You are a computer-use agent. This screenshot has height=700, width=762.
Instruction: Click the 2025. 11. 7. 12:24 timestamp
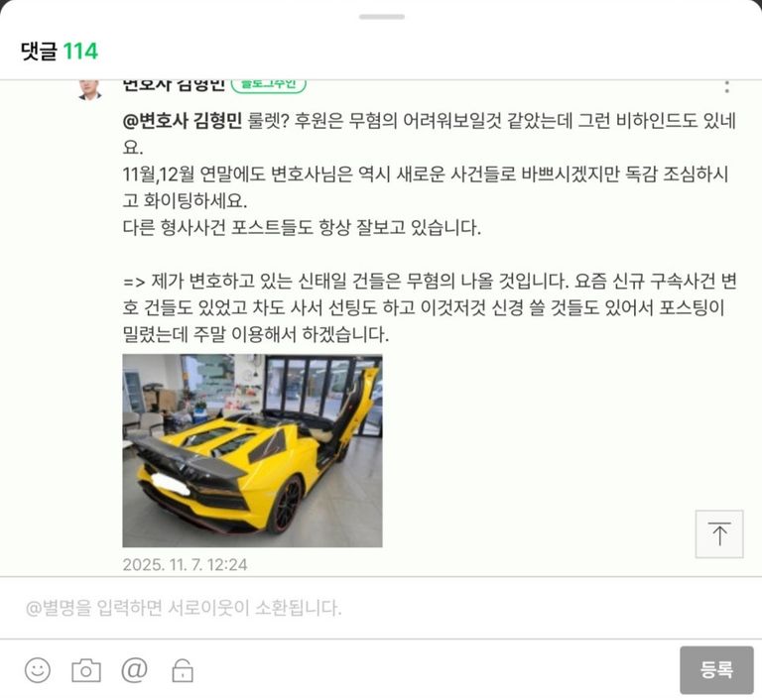tap(185, 564)
